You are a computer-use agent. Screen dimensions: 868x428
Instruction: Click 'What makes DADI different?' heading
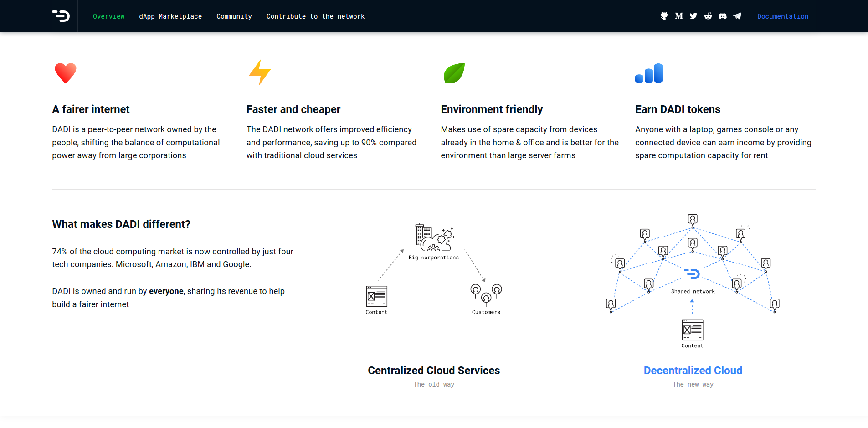[121, 224]
